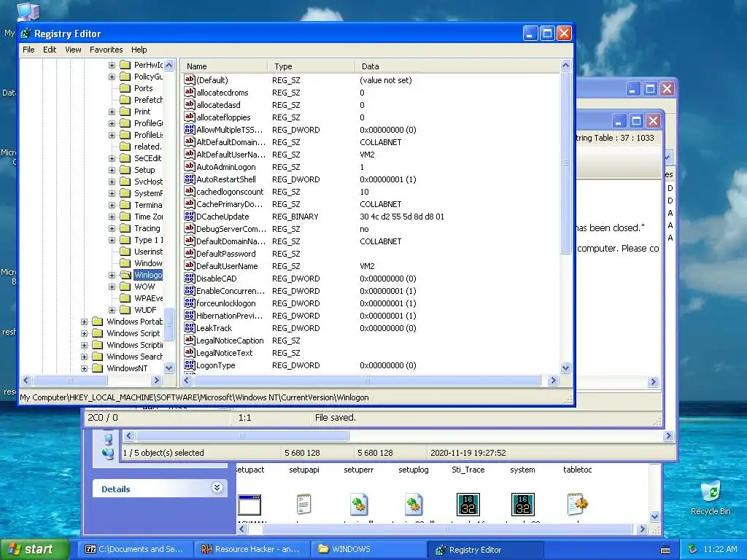This screenshot has width=747, height=560.
Task: Click the WindowsNT folder icon in tree
Action: [x=97, y=368]
